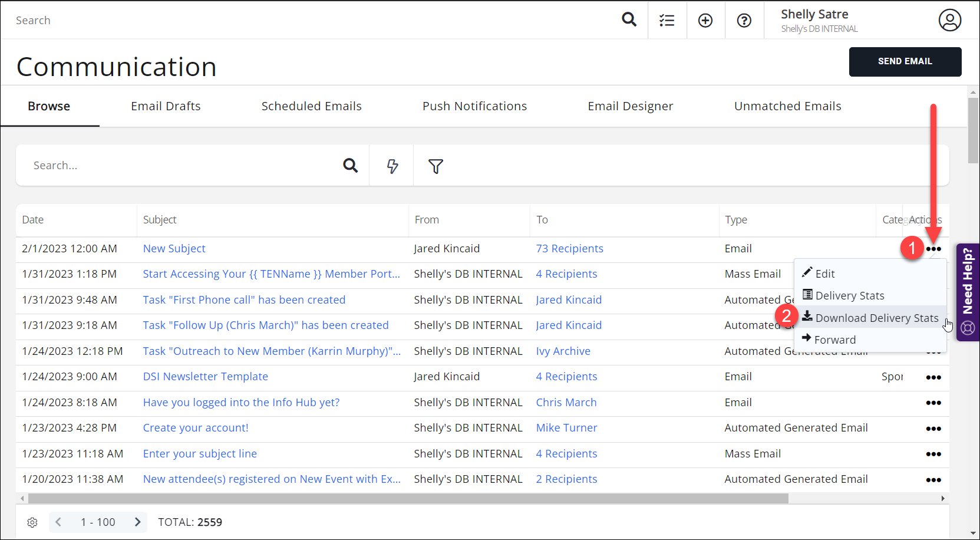Image resolution: width=980 pixels, height=540 pixels.
Task: Open the 73 Recipients link
Action: 569,249
